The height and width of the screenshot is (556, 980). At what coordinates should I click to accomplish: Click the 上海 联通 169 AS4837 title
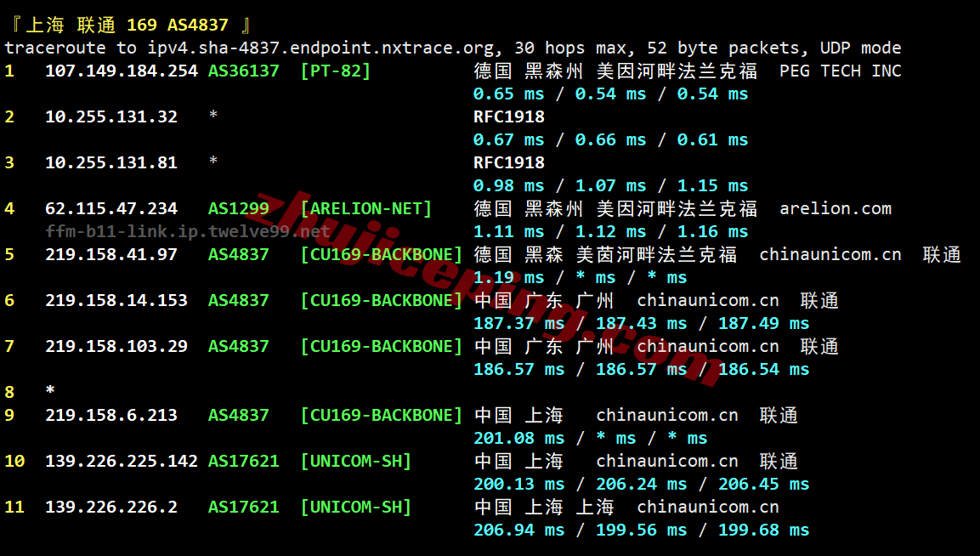point(126,24)
